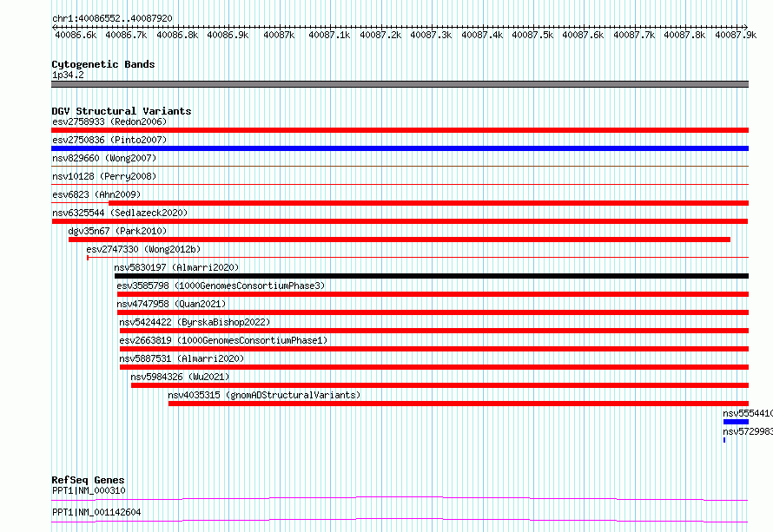Click variant label nsv4747958 (Quan2021)
773x532 pixels.
pos(171,304)
